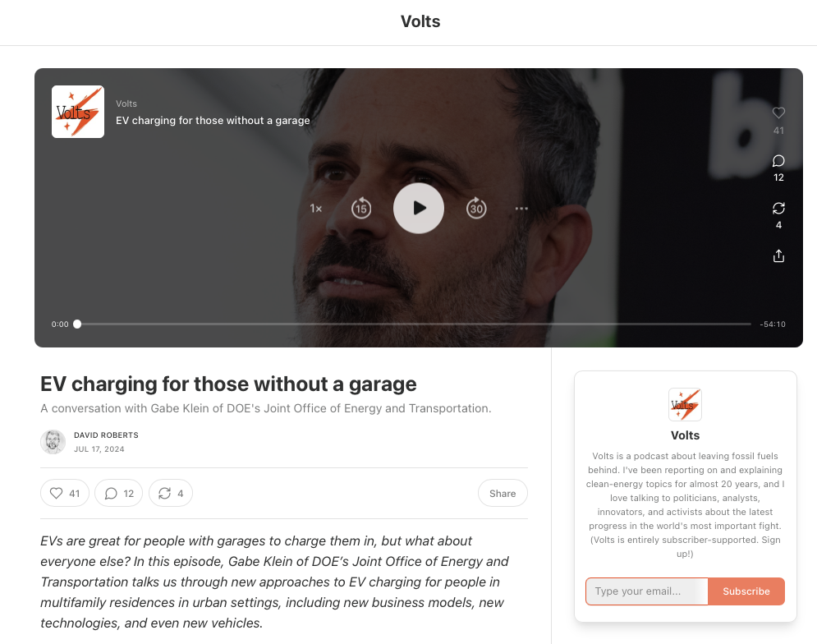
Task: Click the orange Subscribe button
Action: tap(746, 591)
